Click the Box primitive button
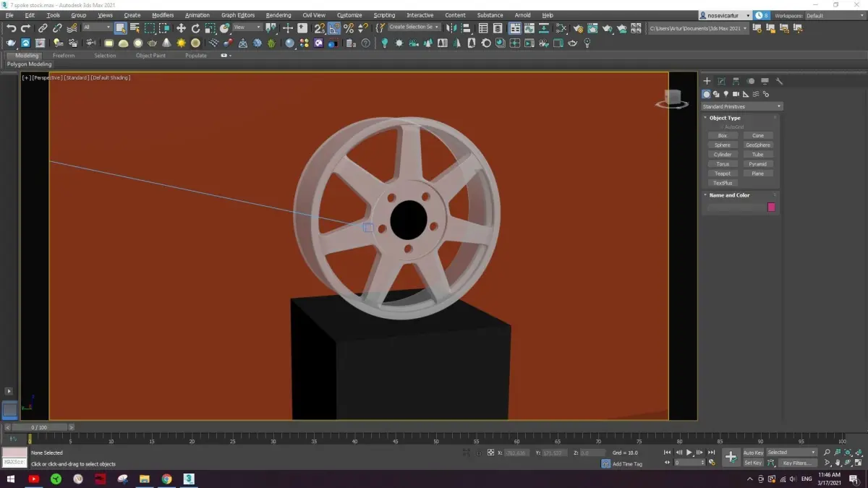The image size is (868, 488). tap(722, 135)
